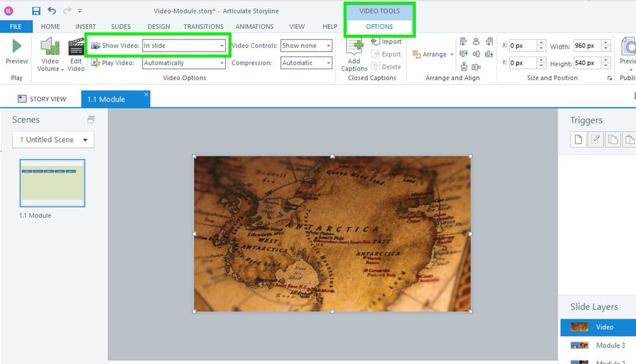Open the FILE menu tab
The image size is (636, 364).
click(16, 26)
